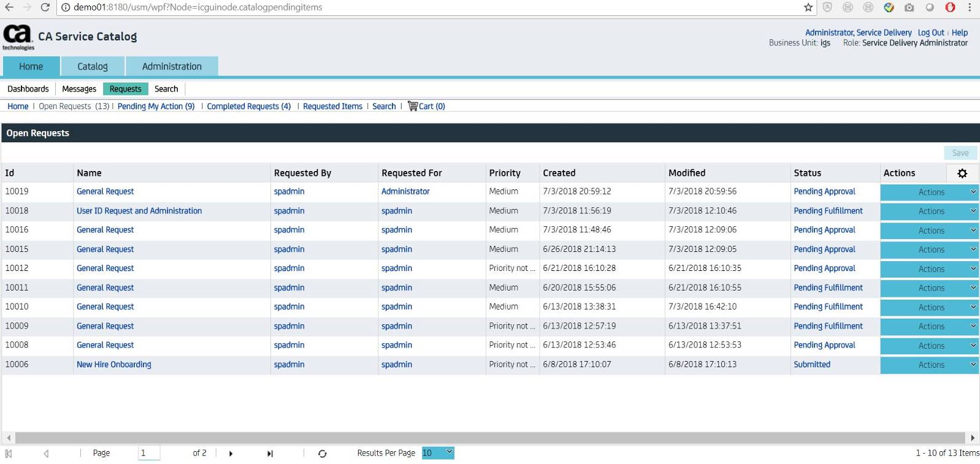Click the camera extension icon in browser toolbar
The image size is (980, 464).
(909, 7)
